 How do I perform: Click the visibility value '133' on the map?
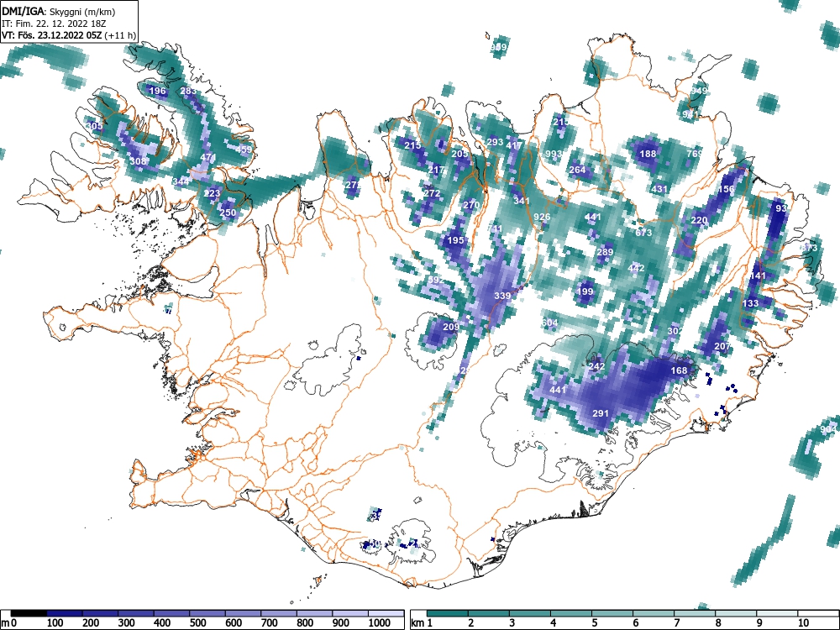(750, 303)
